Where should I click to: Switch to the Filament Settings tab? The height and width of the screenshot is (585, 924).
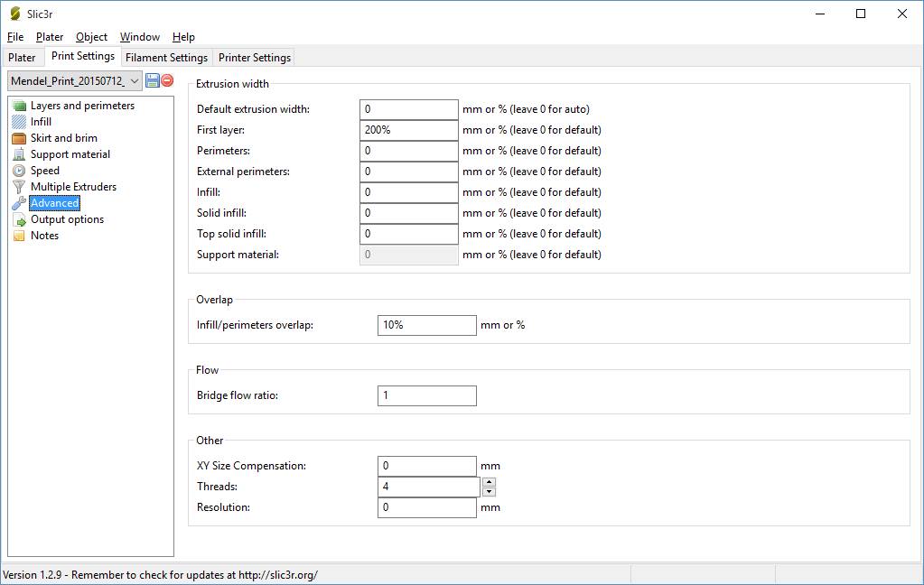pyautogui.click(x=166, y=58)
